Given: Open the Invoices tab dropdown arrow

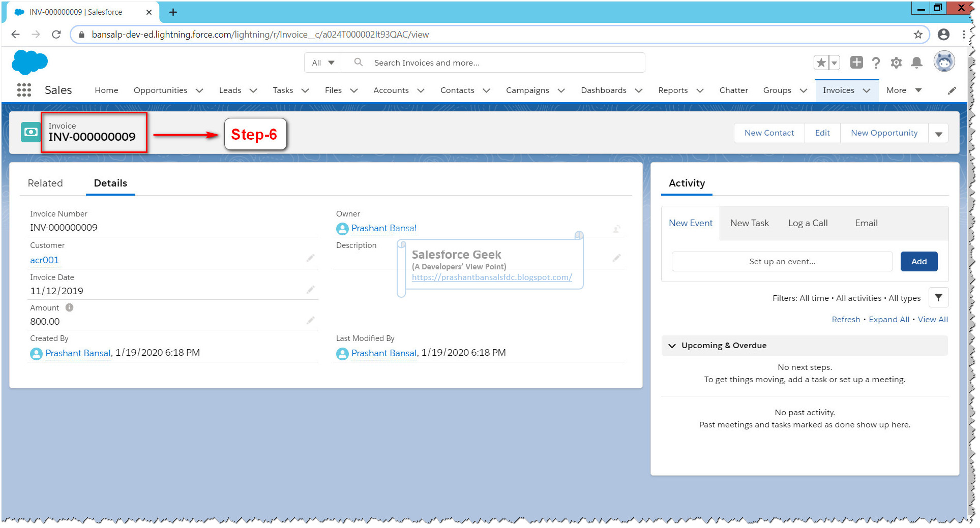Looking at the screenshot, I should pos(867,90).
